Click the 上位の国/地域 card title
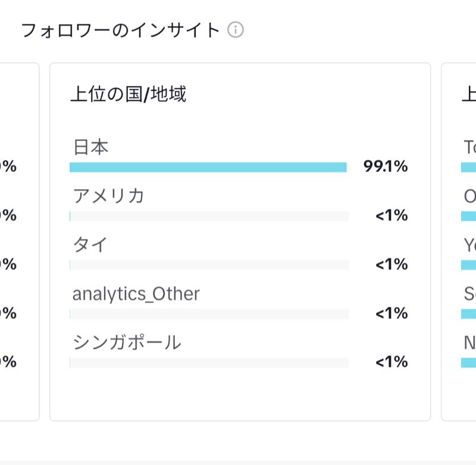Screen dimensions: 476x465 (x=128, y=94)
